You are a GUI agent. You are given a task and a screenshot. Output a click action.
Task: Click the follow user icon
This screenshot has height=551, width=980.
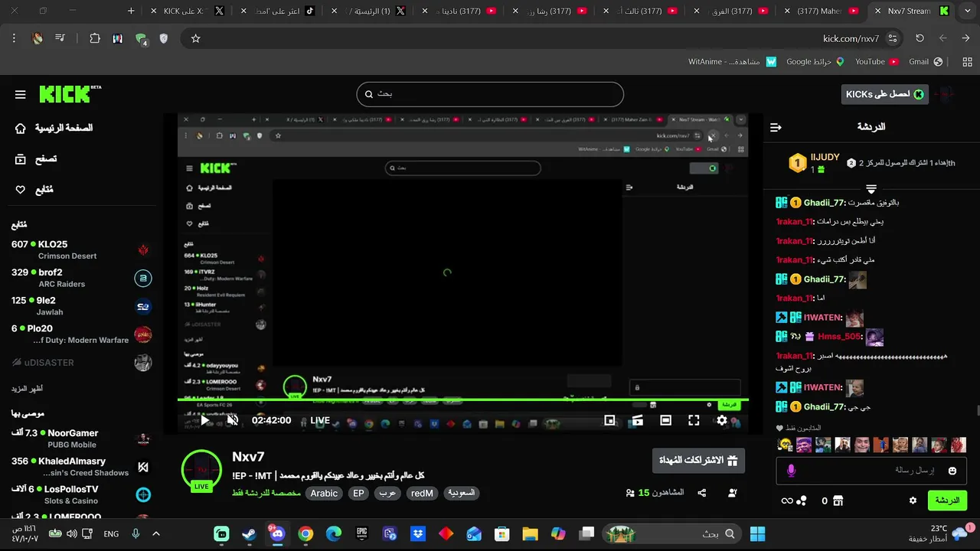point(733,493)
